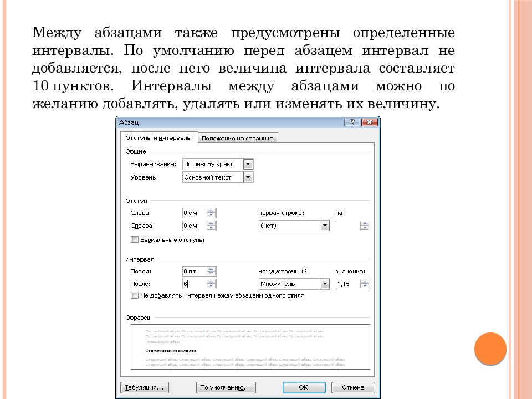
Task: Click the значение field showing 1,15
Action: coord(348,284)
